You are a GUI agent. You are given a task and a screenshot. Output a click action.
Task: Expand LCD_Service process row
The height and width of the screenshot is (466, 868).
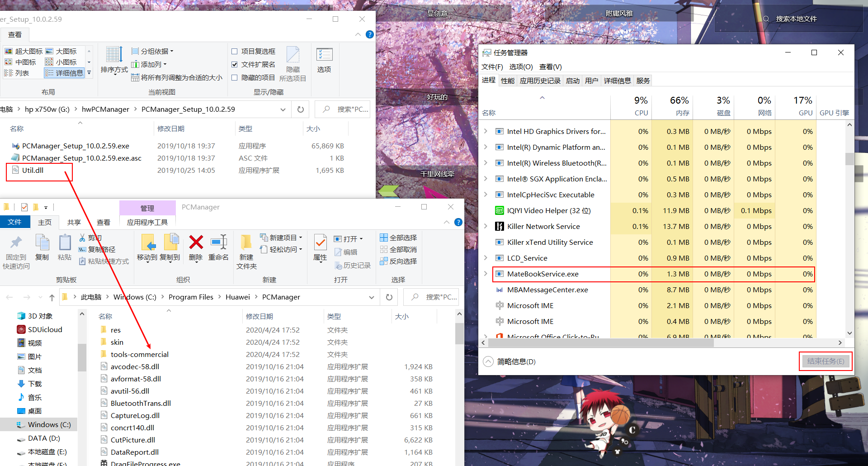486,258
